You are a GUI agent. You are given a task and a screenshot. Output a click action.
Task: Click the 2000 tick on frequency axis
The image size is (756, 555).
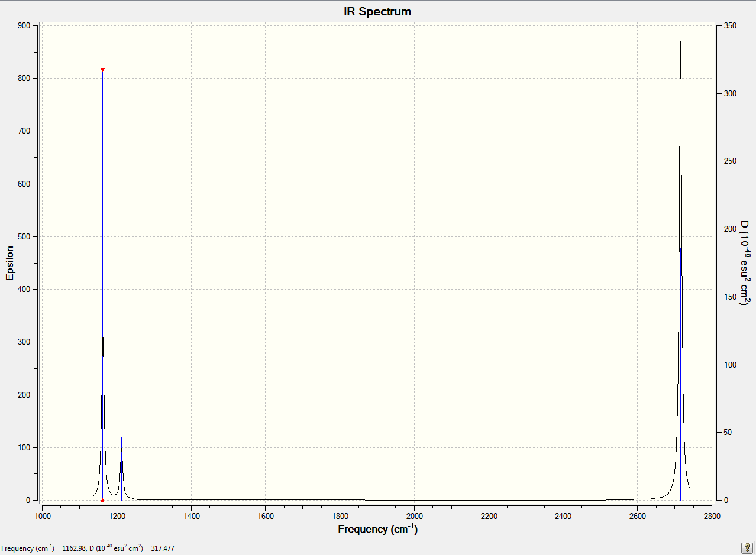(x=414, y=516)
